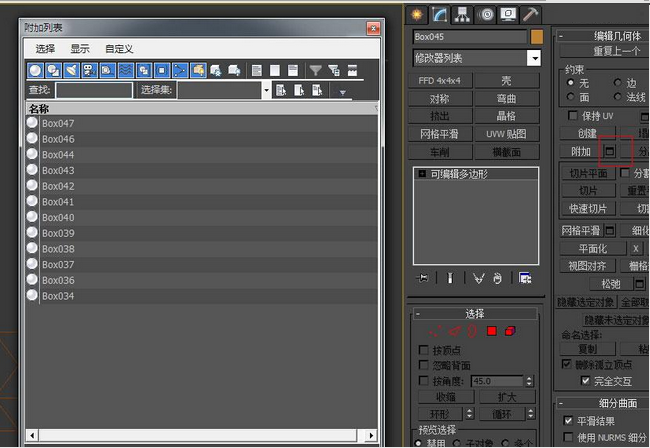650x448 pixels.
Task: Check the 保持 UV checkbox
Action: click(573, 115)
